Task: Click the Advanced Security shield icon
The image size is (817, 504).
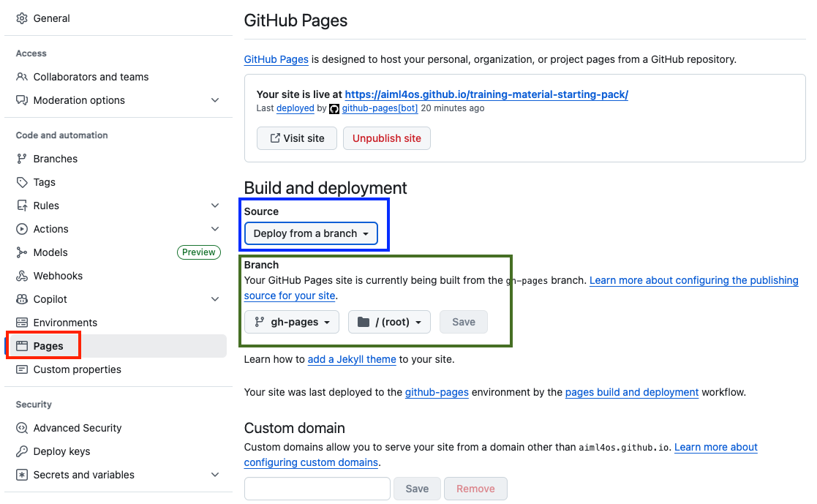Action: coord(22,428)
